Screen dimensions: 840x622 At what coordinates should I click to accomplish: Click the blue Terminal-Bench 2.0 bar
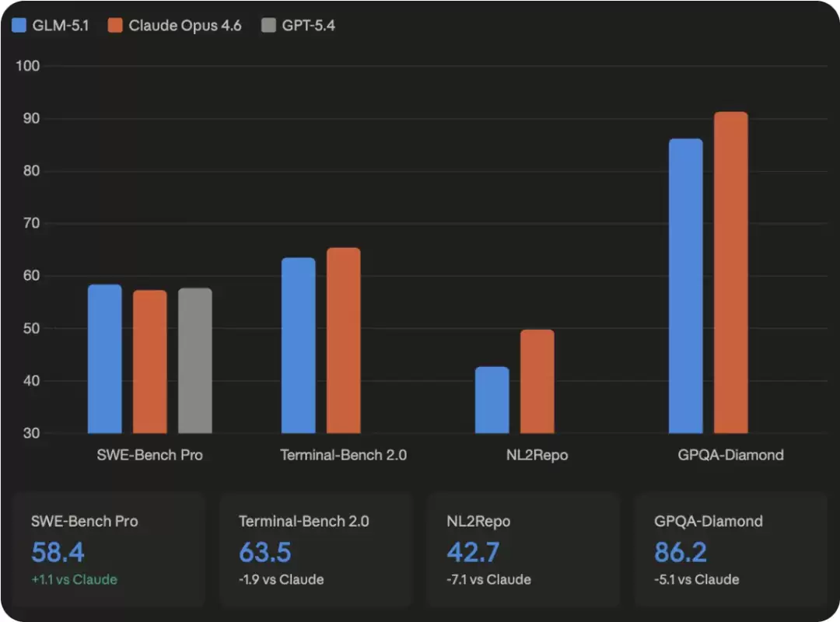pos(299,345)
